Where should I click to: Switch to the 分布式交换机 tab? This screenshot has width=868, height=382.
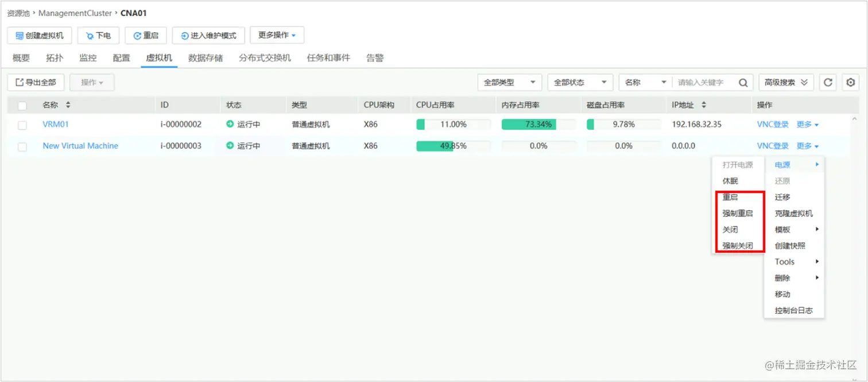tap(265, 57)
